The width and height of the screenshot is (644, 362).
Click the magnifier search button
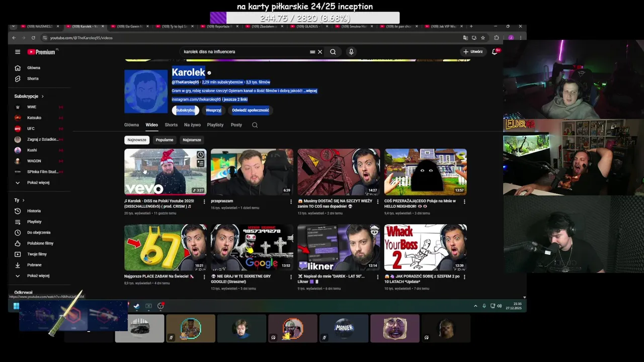coord(333,52)
